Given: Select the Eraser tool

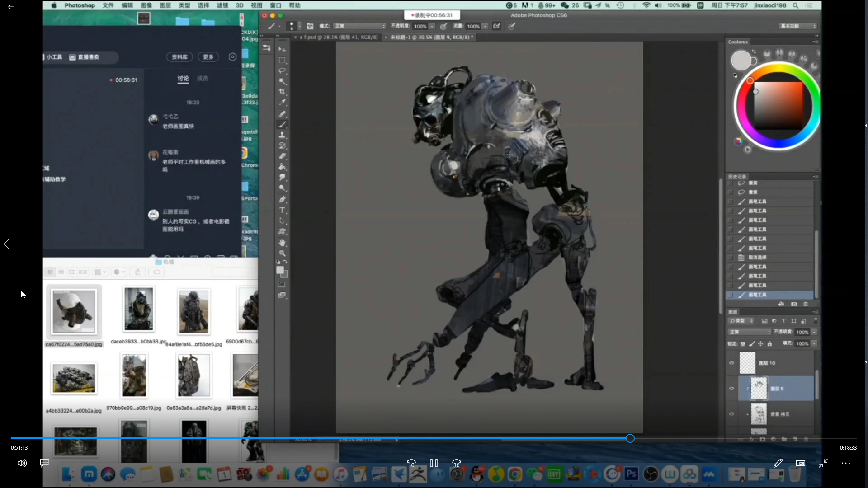Looking at the screenshot, I should pos(282,156).
